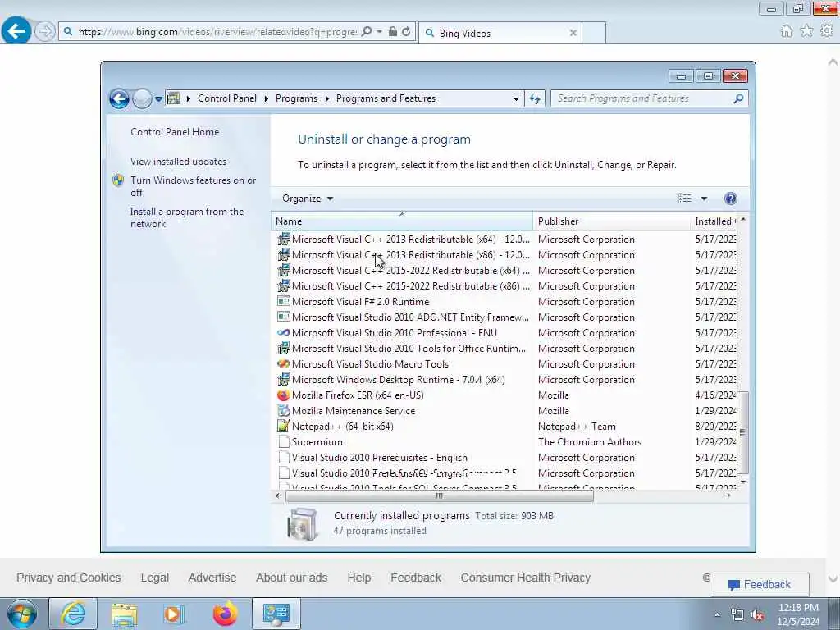840x630 pixels.
Task: Click the blue Feedback button
Action: [760, 584]
